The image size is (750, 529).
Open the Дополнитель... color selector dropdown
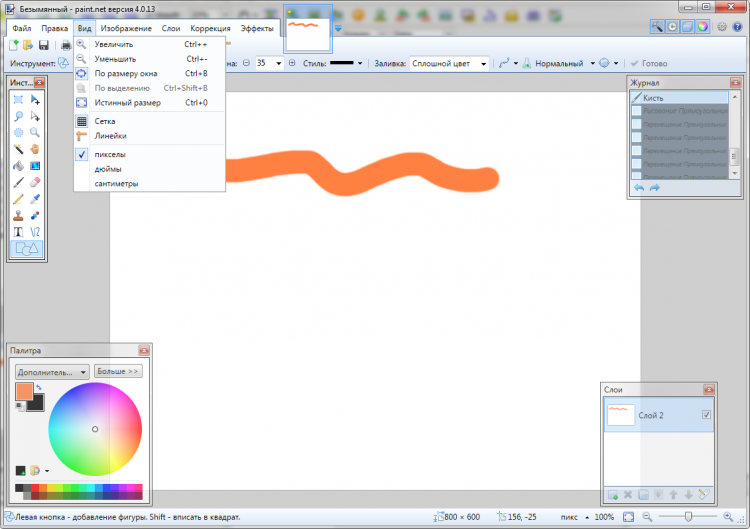tap(52, 372)
